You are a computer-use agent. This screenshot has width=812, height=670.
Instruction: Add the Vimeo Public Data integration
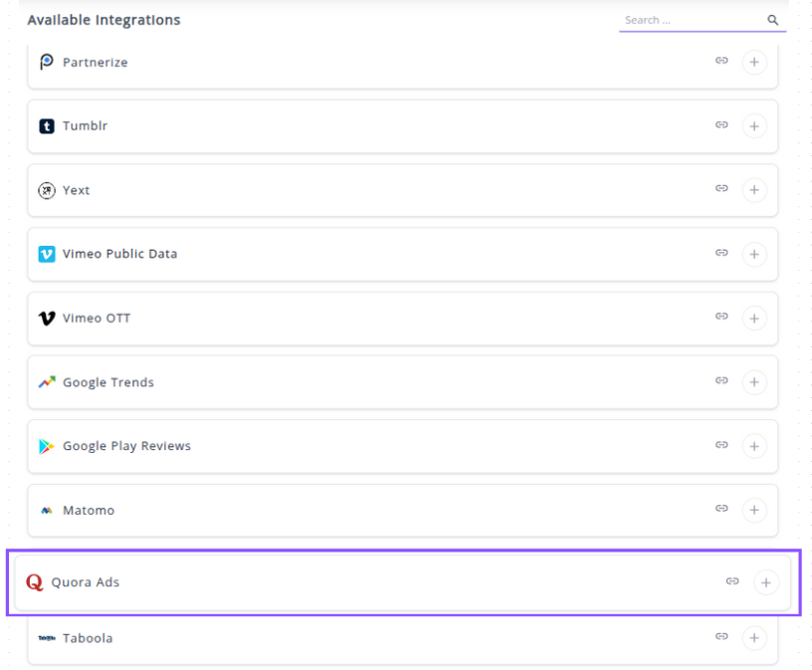754,254
